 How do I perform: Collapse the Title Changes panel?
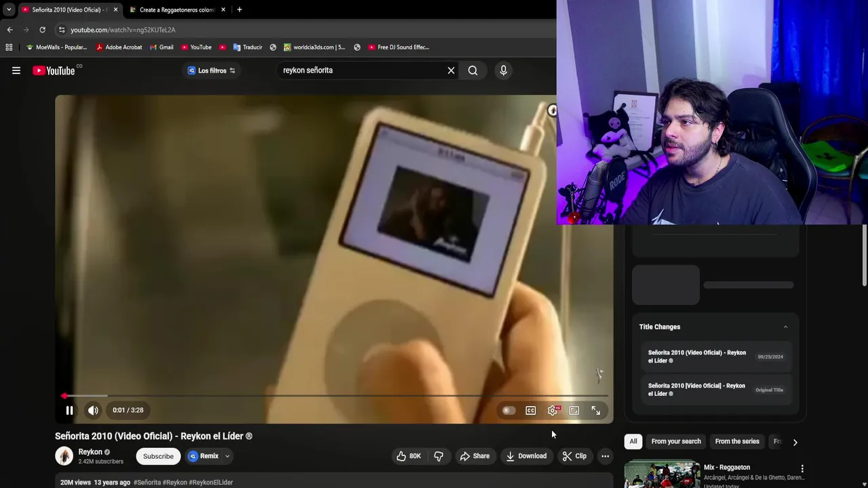(785, 327)
